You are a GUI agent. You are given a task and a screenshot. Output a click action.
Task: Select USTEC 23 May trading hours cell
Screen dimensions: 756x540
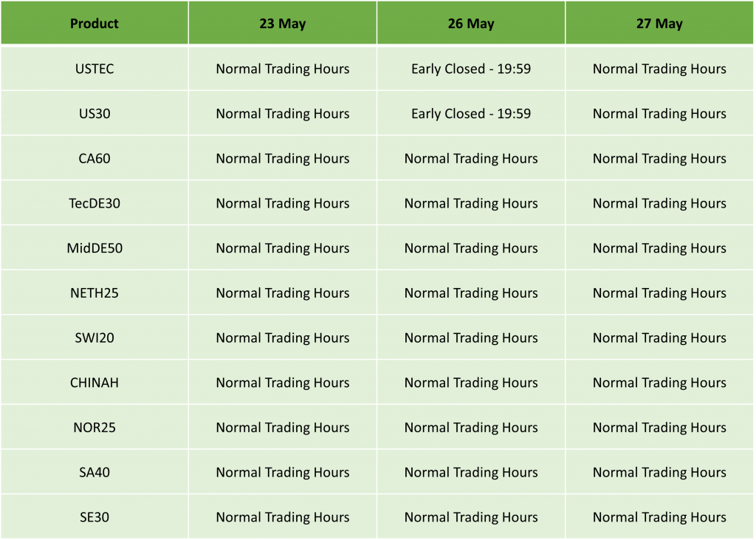point(283,69)
